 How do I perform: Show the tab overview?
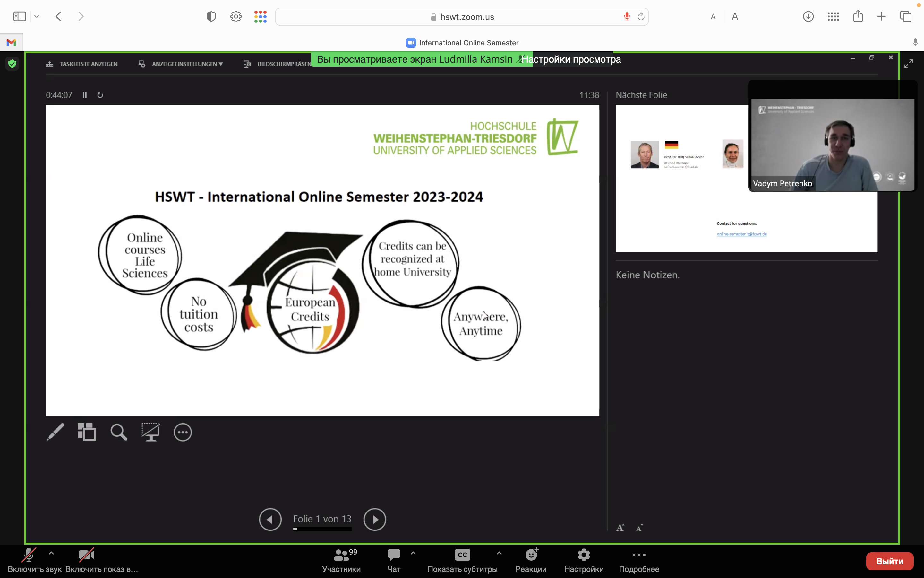(906, 16)
